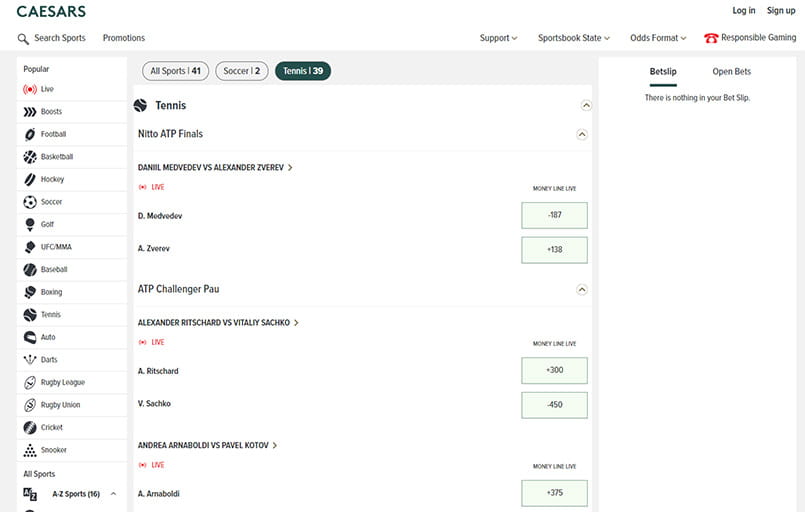This screenshot has width=805, height=512.
Task: Click the ATP Challenger Pau heading
Action: click(x=178, y=289)
